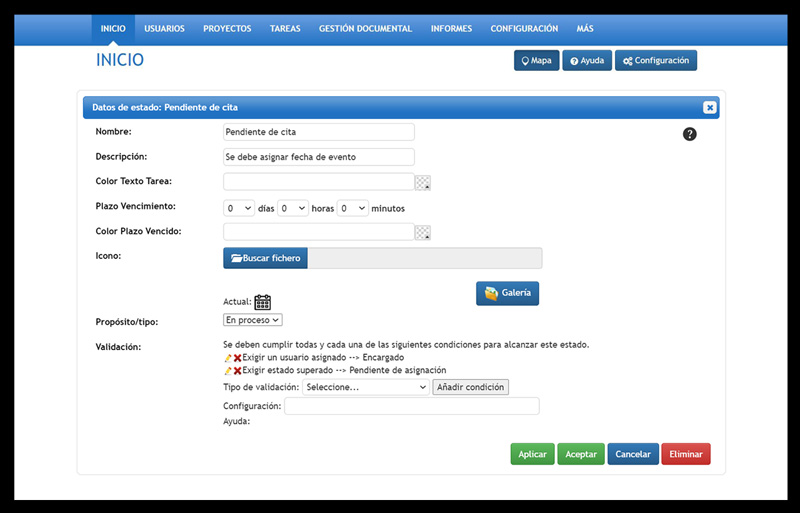Click the black help question mark icon
Image resolution: width=800 pixels, height=513 pixels.
(x=689, y=134)
